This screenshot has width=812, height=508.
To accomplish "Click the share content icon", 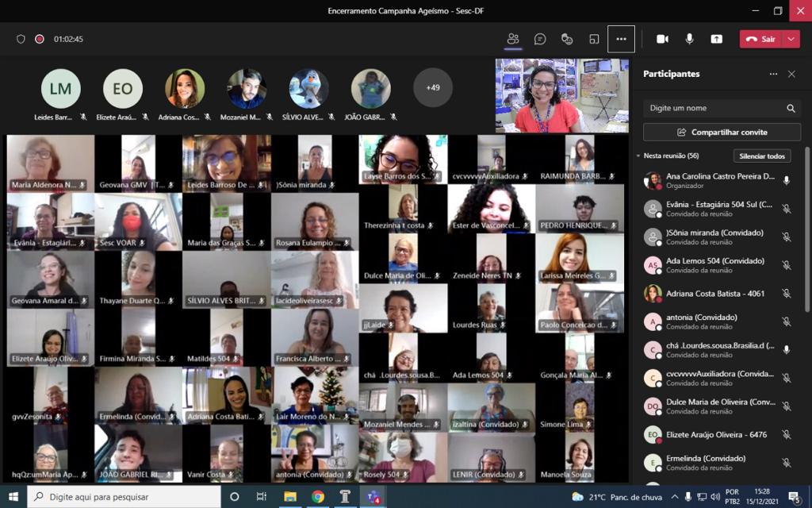I will (x=717, y=39).
